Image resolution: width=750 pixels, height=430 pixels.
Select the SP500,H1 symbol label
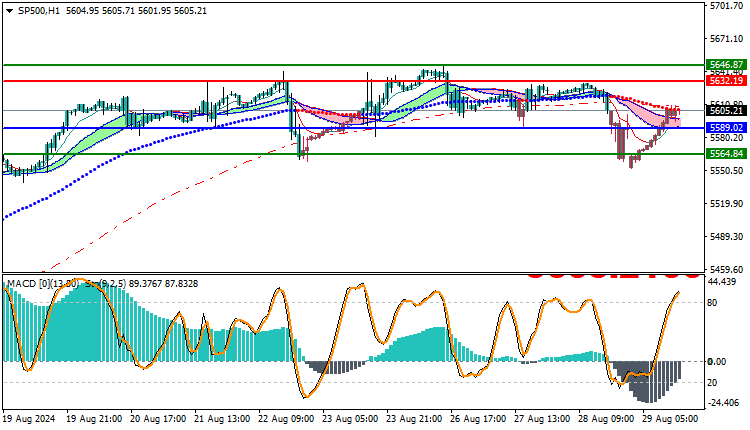[39, 11]
